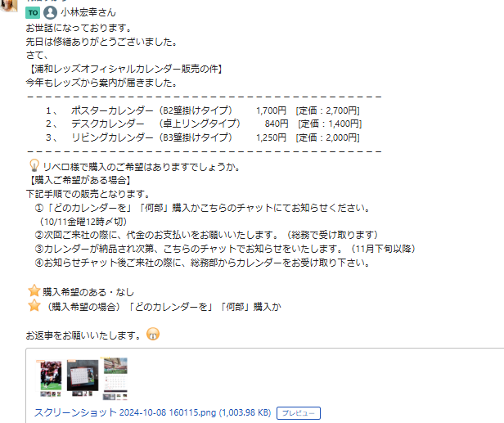
Task: Open the 小林宏幸さん name mention
Action: [x=88, y=13]
